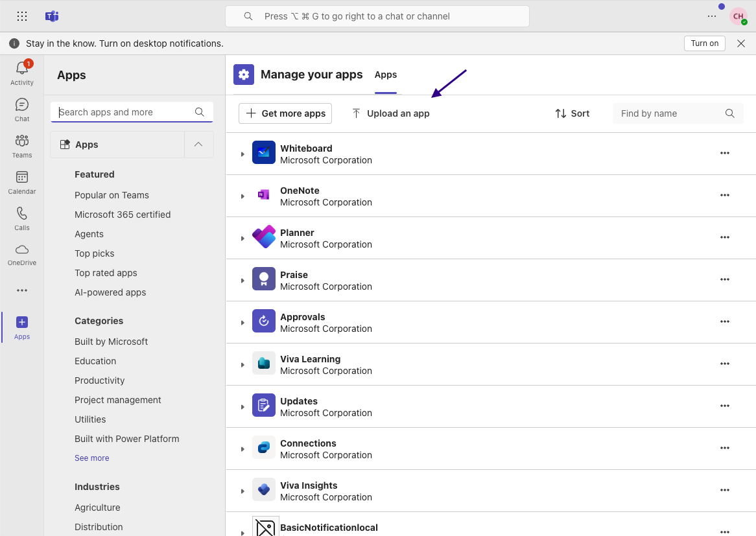
Task: Click the Viva Learning app icon
Action: (x=264, y=363)
